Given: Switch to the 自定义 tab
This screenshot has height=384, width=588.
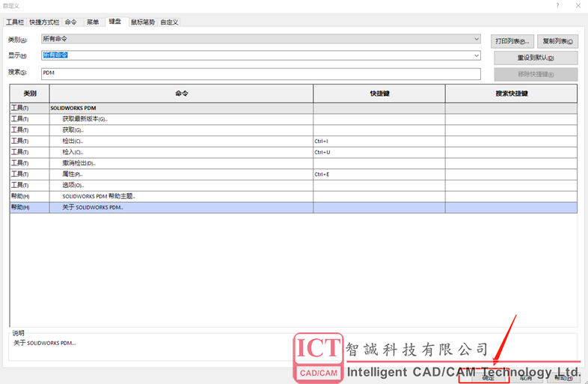Looking at the screenshot, I should (169, 22).
